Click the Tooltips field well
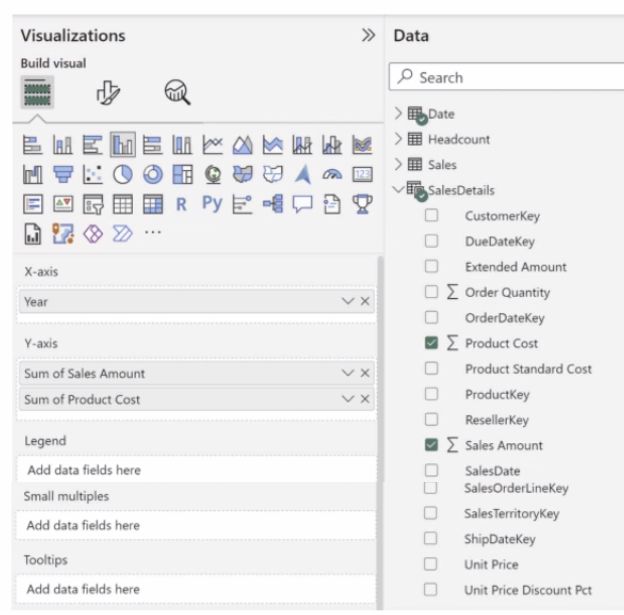Viewport: 624px width, 615px height. coord(197,589)
